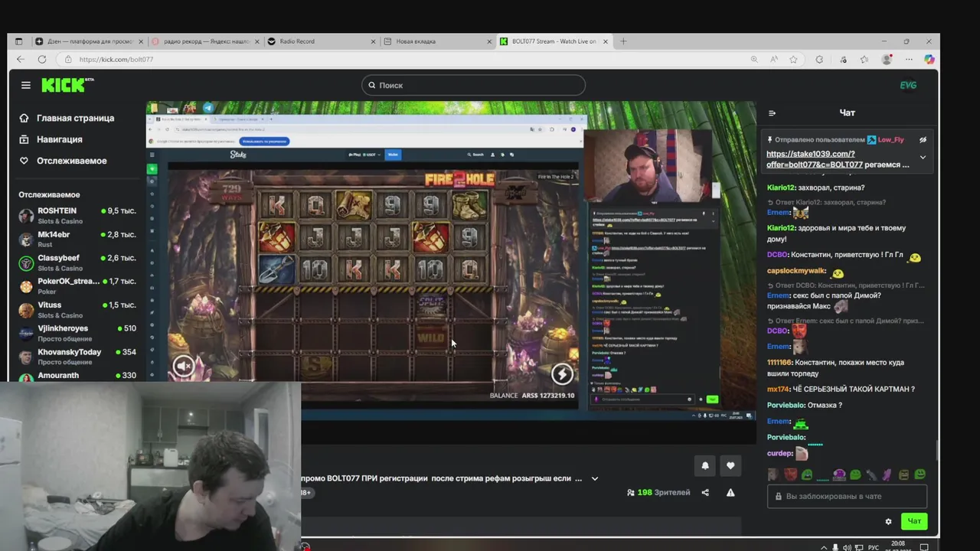
Task: Switch input language РУС in taskbar
Action: pos(873,547)
